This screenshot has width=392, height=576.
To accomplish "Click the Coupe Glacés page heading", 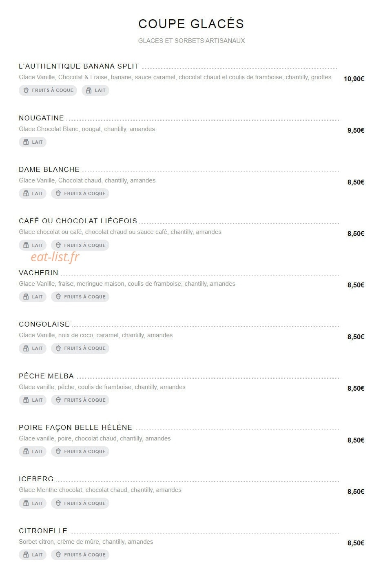I will click(x=191, y=24).
